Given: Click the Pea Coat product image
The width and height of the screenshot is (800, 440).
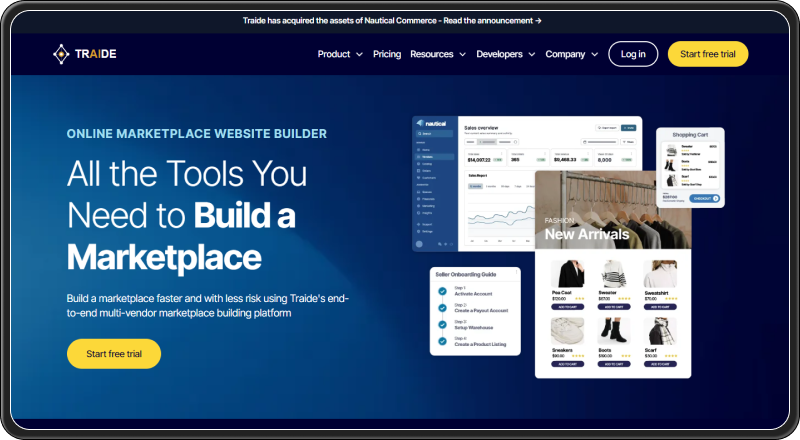Looking at the screenshot, I should coord(568,274).
